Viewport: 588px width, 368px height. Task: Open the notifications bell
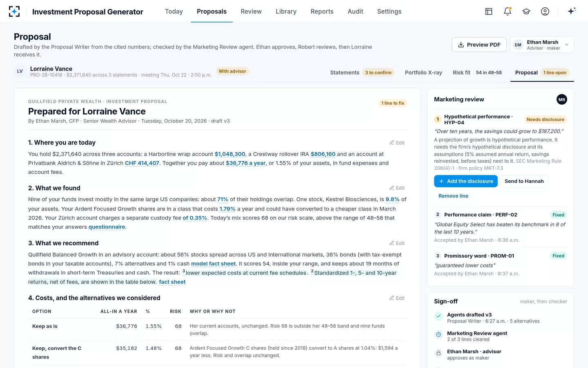click(508, 11)
